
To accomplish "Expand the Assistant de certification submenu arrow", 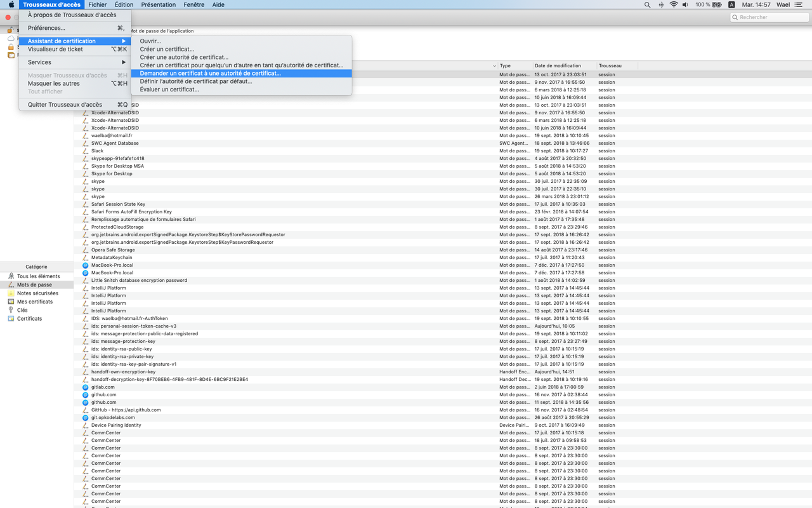I will [x=124, y=41].
